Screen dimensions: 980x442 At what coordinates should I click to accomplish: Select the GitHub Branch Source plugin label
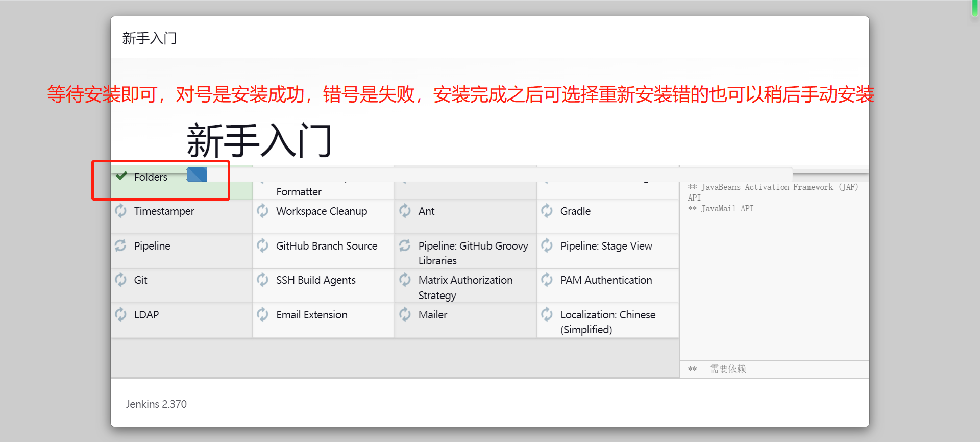pos(327,246)
